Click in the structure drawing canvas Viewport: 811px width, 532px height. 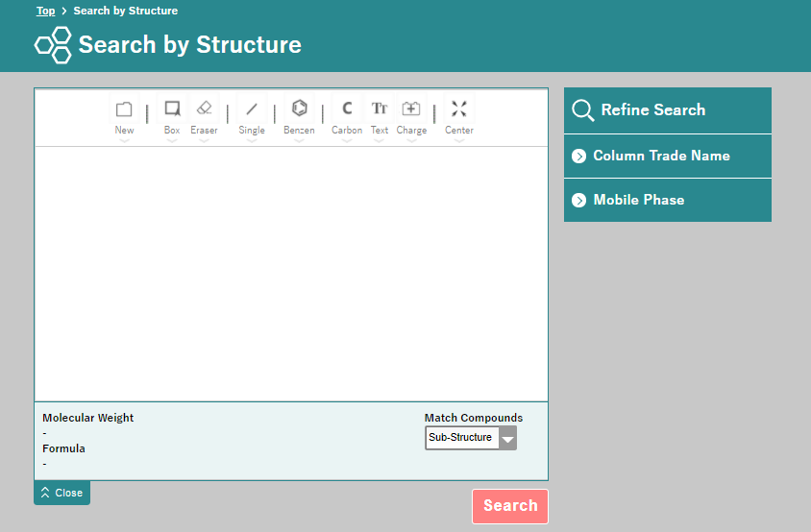(291, 274)
